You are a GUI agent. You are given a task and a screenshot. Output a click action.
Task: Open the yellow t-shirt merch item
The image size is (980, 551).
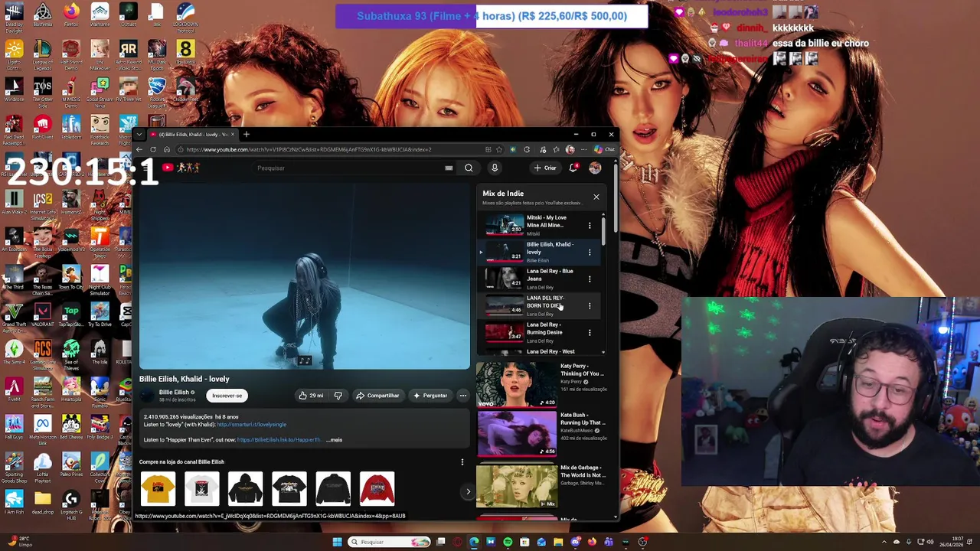point(158,489)
